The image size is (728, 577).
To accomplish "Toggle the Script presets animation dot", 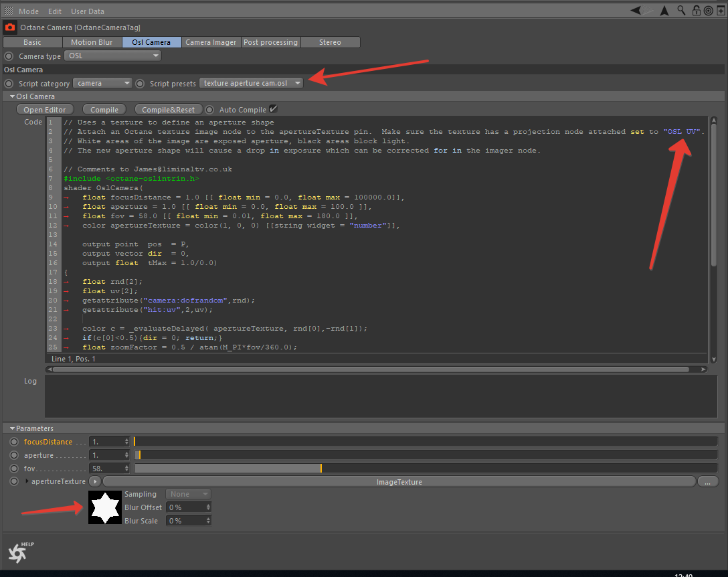I will (140, 84).
